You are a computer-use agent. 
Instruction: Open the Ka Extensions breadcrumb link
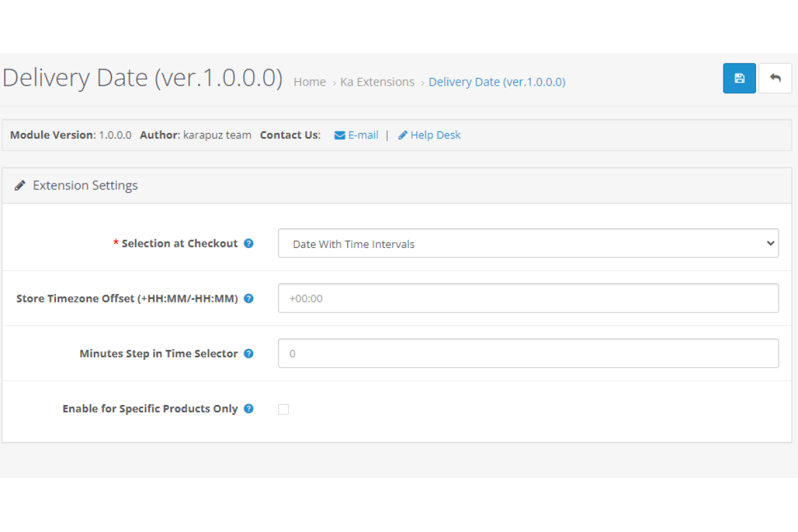[377, 82]
